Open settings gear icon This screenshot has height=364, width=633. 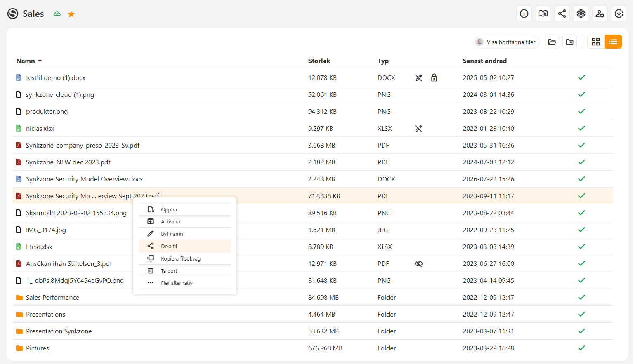tap(581, 14)
